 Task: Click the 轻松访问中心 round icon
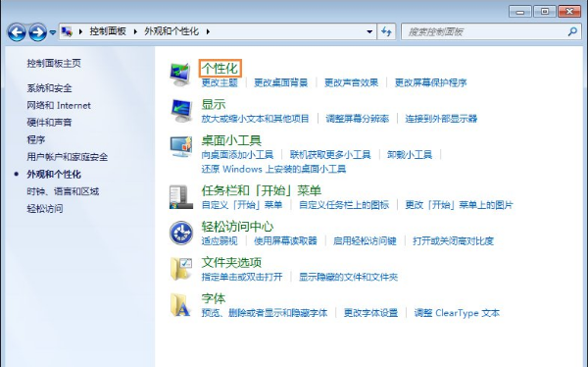click(x=180, y=233)
